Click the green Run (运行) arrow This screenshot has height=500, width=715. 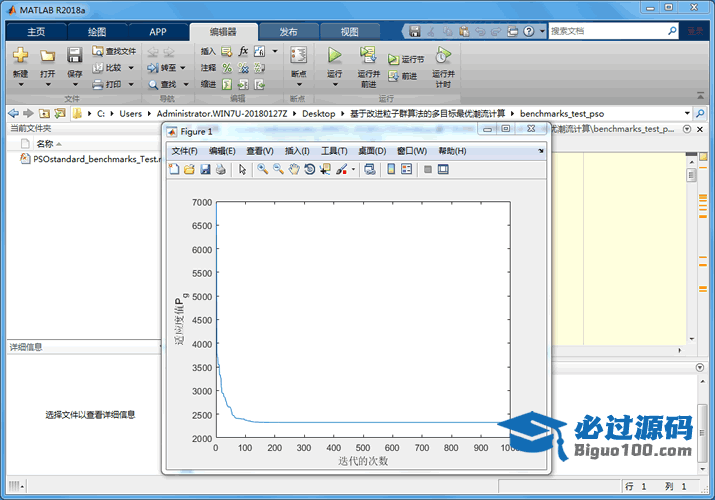pos(334,55)
